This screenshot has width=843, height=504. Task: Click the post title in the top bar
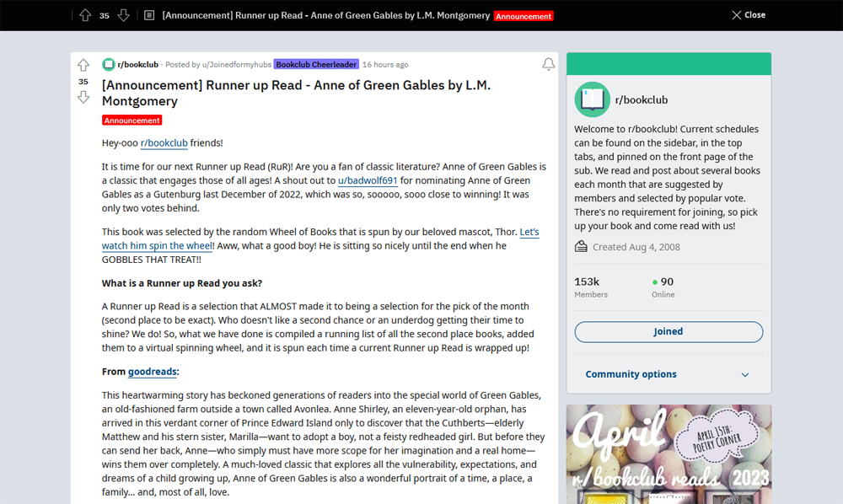325,15
